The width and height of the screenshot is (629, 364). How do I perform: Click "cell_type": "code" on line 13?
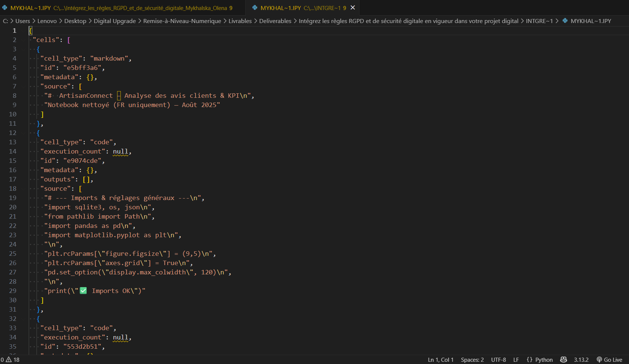click(78, 142)
